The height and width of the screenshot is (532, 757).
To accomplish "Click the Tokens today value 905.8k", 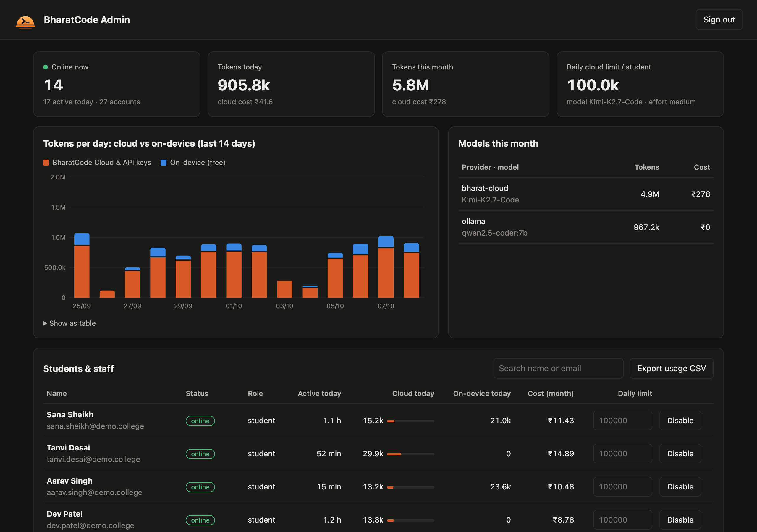I will 244,85.
